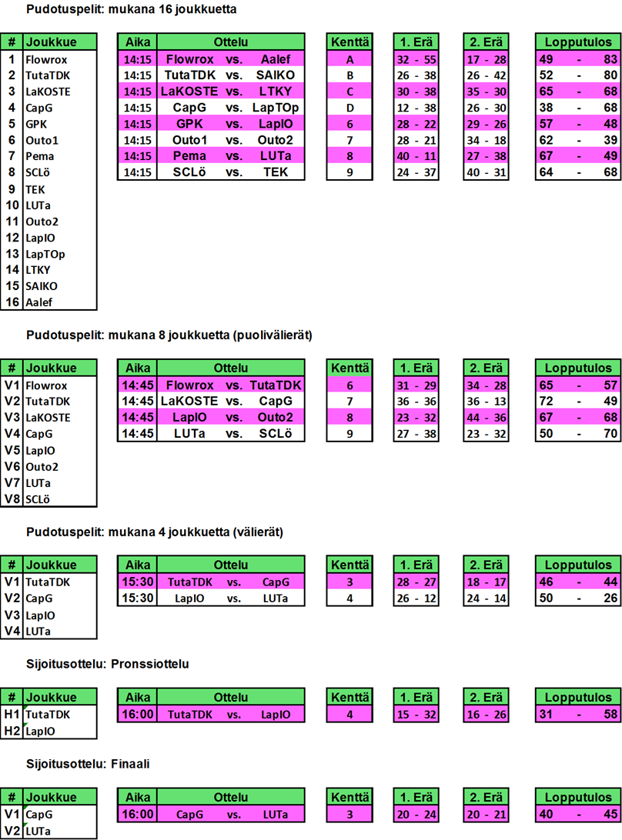Select the 16:00 time cell of Finaali
The width and height of the screenshot is (622, 840).
tap(138, 815)
